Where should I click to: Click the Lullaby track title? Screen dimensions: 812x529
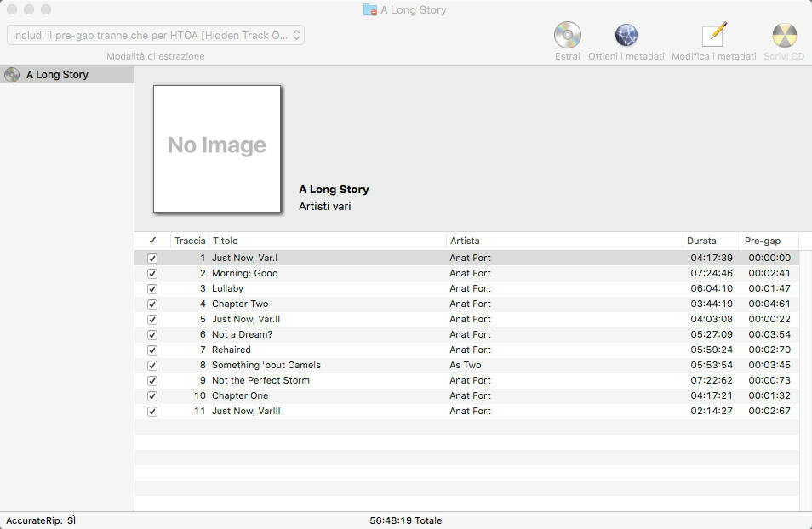[x=227, y=288]
